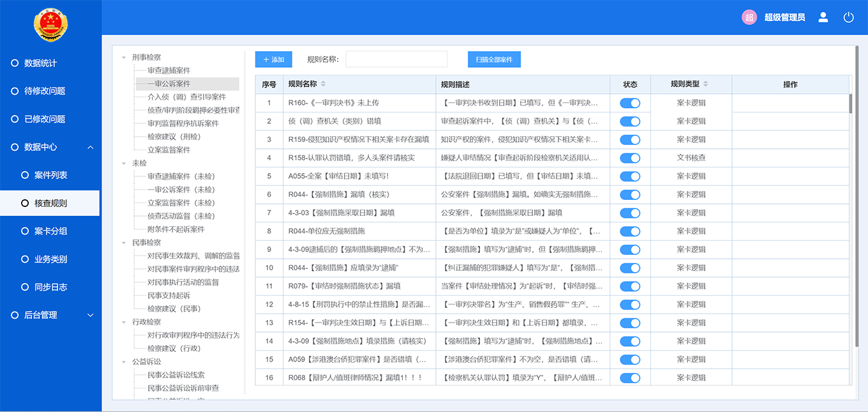Image resolution: width=868 pixels, height=412 pixels.
Task: Click the 扫描全部案件 button
Action: [494, 59]
